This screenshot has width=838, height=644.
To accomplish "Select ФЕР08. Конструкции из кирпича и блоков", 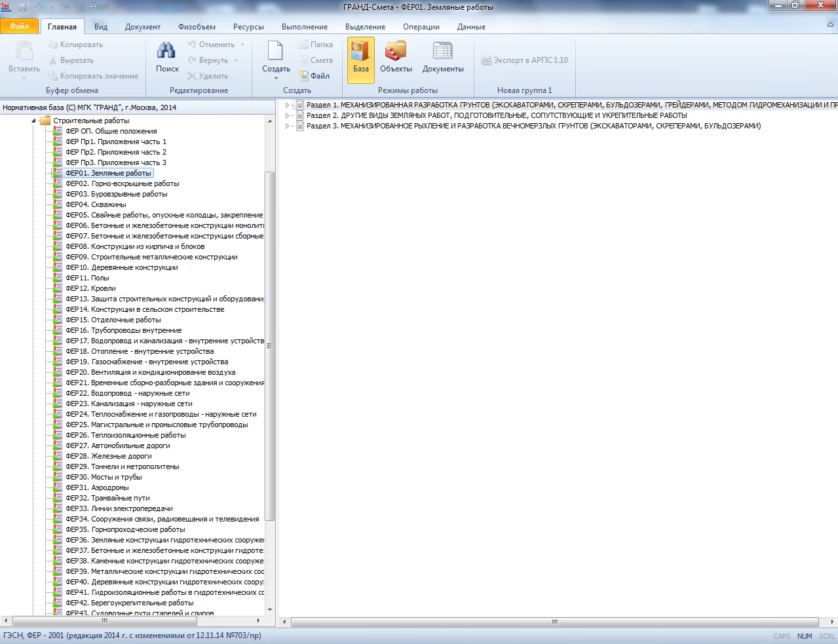I will pyautogui.click(x=135, y=246).
